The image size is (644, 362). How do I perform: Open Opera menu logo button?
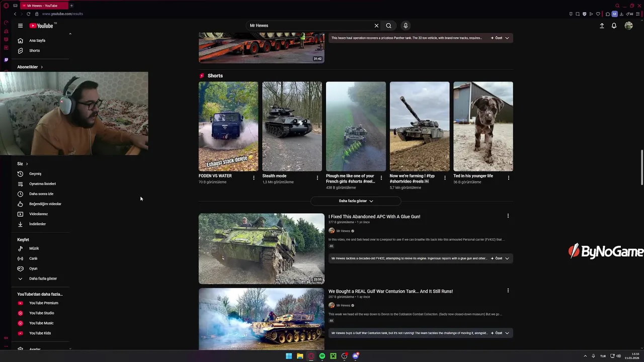coord(6,6)
